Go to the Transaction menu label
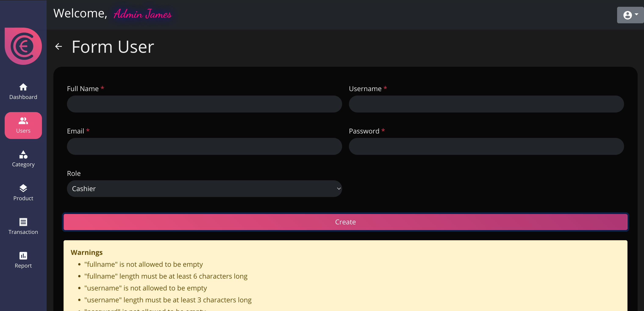Viewport: 644px width, 311px height. point(23,232)
